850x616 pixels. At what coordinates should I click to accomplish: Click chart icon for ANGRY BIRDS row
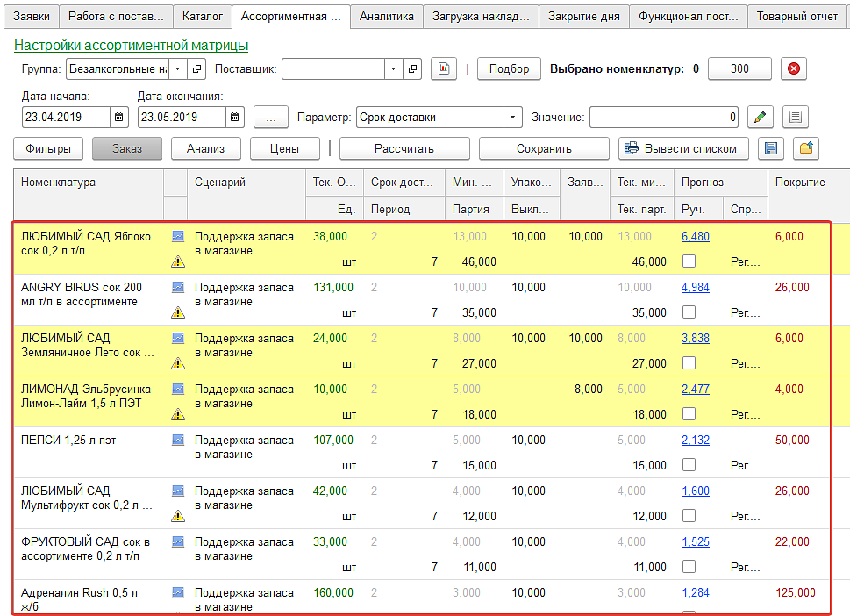pyautogui.click(x=178, y=288)
